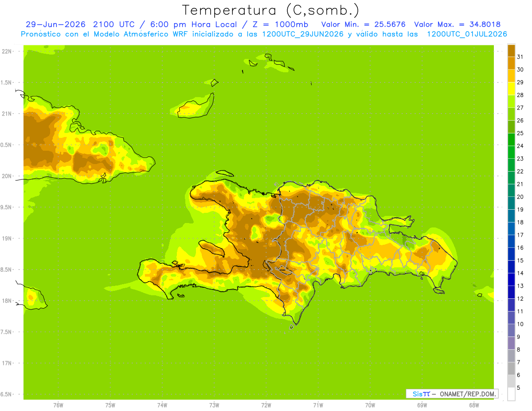Pick the green swatch between 23 and 24
532x411 pixels.
(x=511, y=152)
